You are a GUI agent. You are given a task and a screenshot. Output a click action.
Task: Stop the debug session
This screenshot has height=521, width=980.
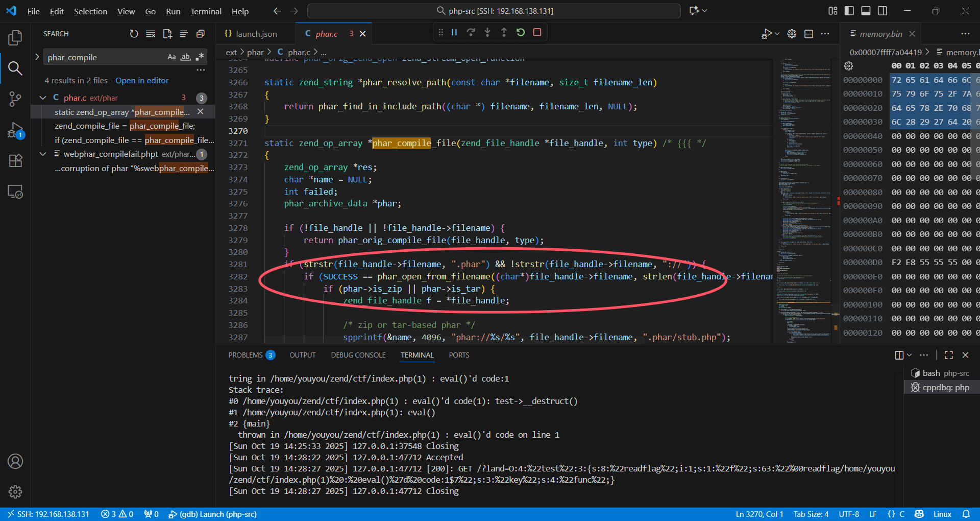pos(537,33)
